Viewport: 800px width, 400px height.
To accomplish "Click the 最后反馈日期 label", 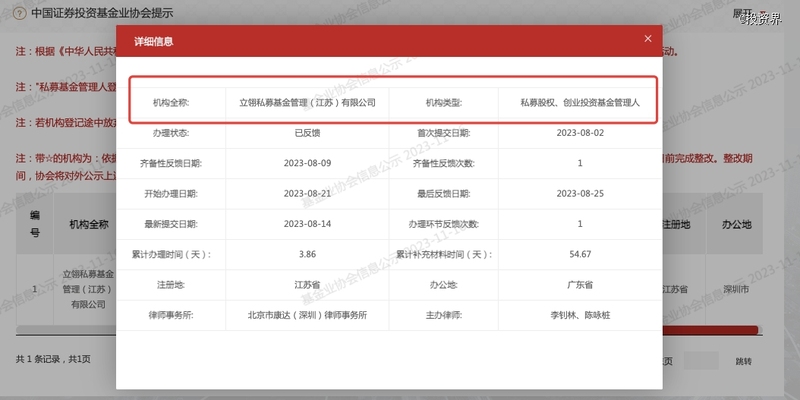I will [444, 194].
